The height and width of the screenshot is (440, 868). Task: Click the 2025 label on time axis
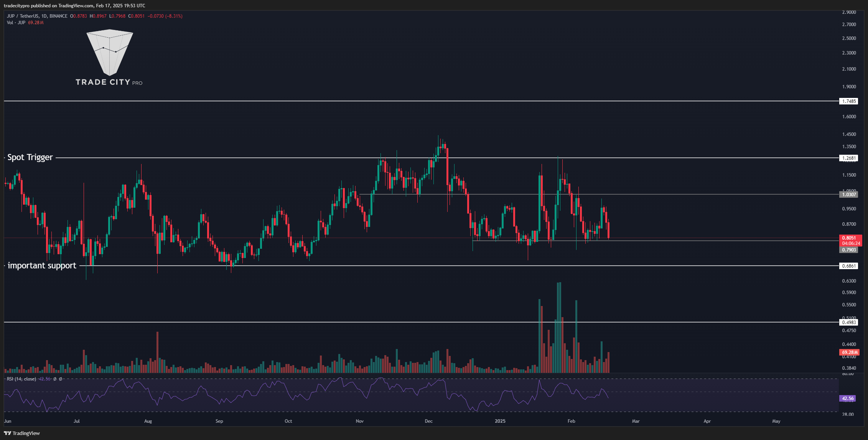tap(500, 421)
